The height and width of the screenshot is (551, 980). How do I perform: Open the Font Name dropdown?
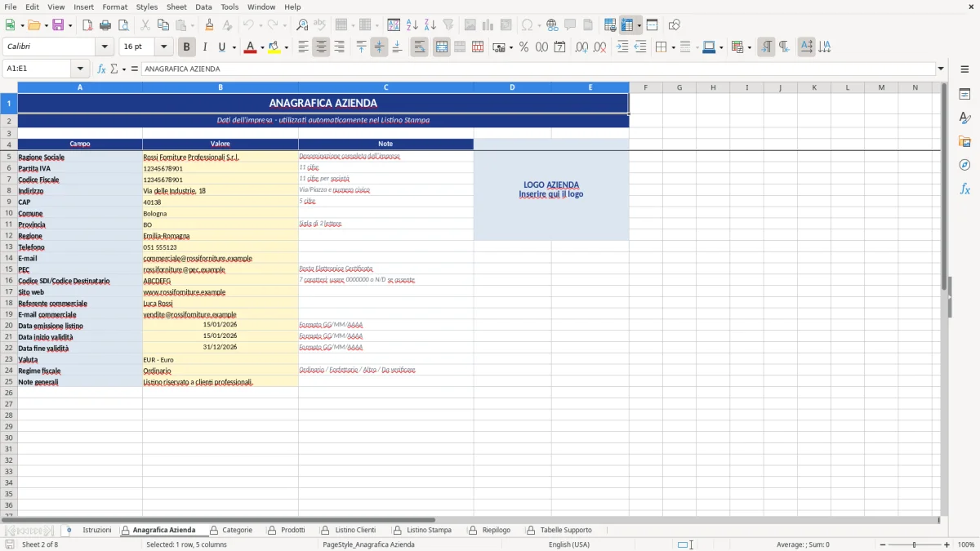(x=105, y=47)
